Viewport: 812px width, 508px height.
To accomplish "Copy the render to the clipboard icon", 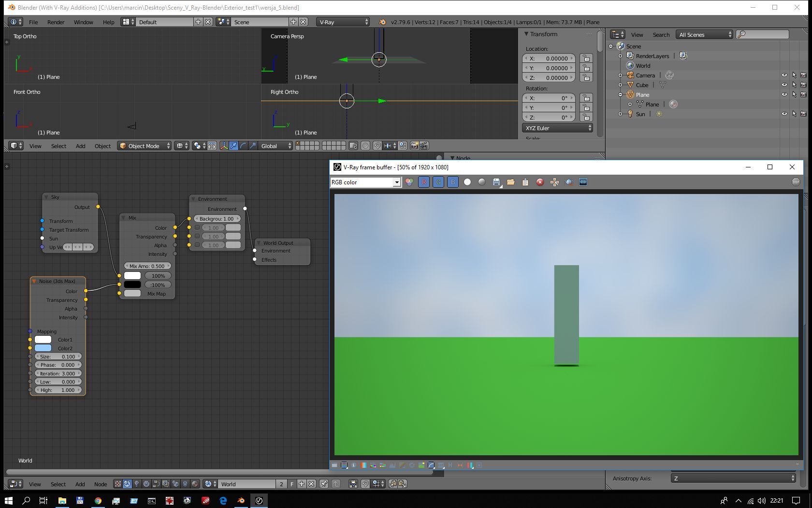I will pyautogui.click(x=525, y=182).
